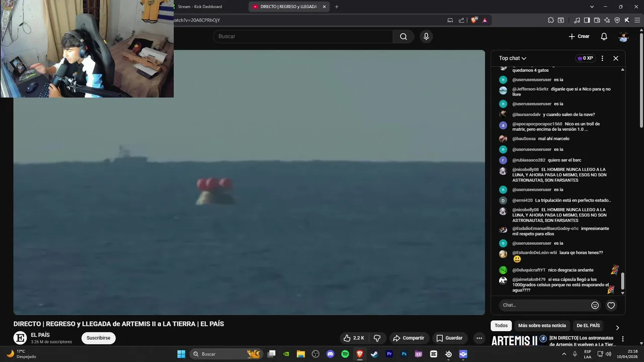Screen dimensions: 644x362
Task: Select the Más sobre esta noticia chip
Action: pos(542,326)
